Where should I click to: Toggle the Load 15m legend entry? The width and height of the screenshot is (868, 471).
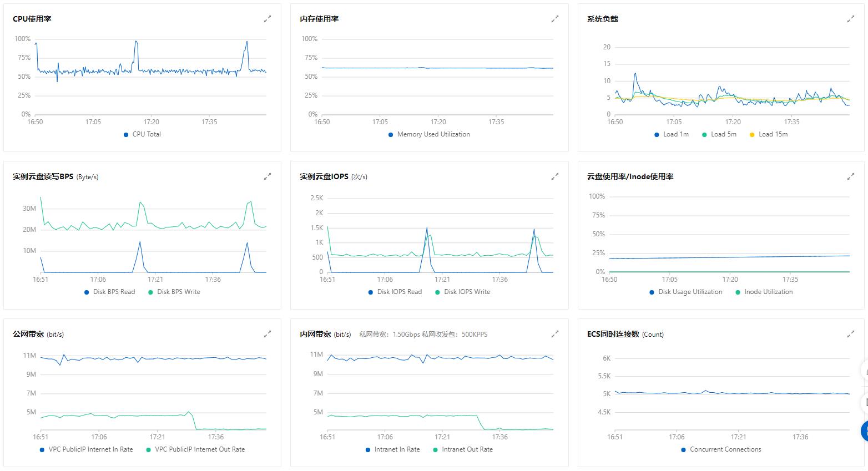(773, 134)
